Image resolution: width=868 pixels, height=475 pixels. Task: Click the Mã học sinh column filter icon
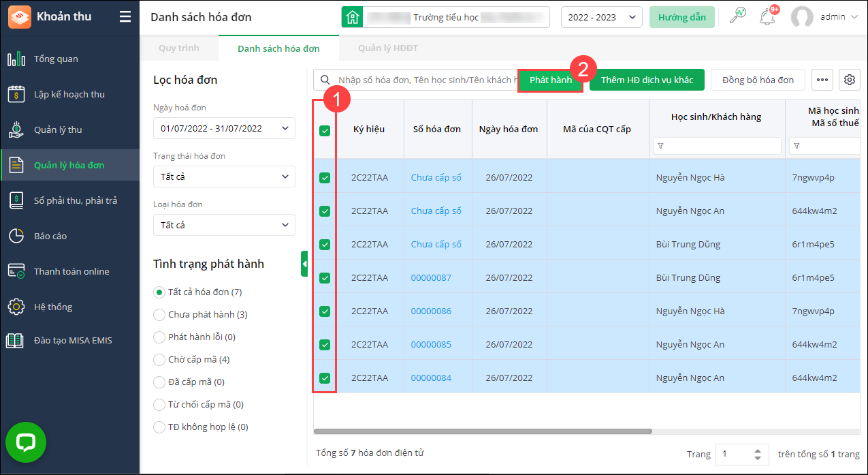pos(797,147)
